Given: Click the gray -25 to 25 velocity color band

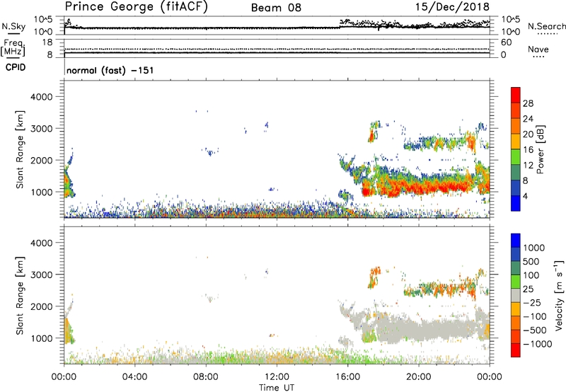Looking at the screenshot, I should click(x=516, y=296).
